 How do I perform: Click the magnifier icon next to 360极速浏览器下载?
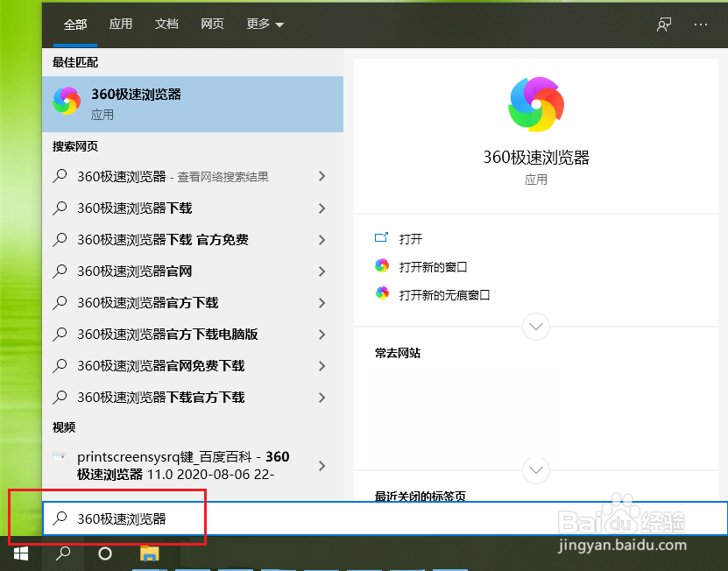click(x=60, y=208)
